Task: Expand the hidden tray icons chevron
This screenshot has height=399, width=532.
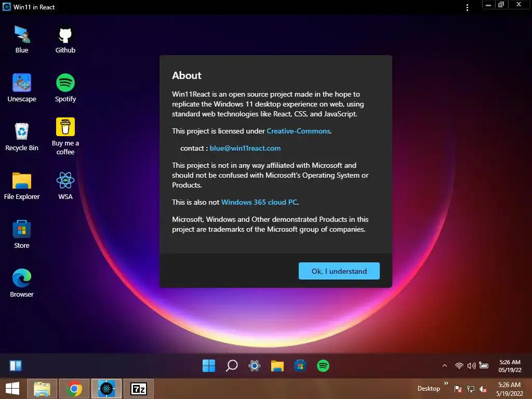Action: pos(445,366)
